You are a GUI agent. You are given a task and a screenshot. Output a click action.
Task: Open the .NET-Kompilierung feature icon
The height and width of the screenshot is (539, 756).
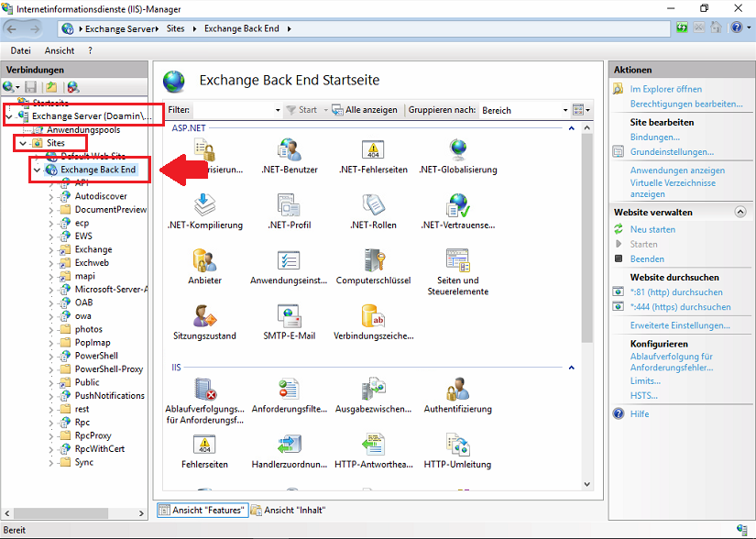[205, 205]
